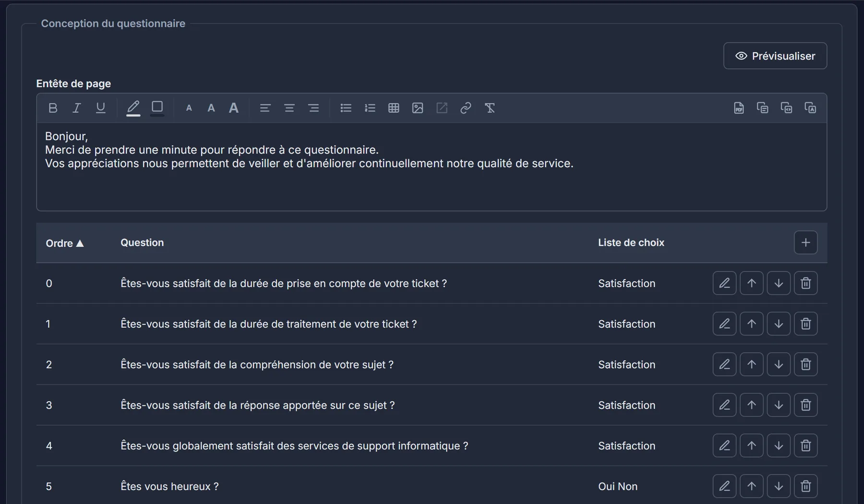This screenshot has height=504, width=864.
Task: Center align the text
Action: pyautogui.click(x=289, y=108)
